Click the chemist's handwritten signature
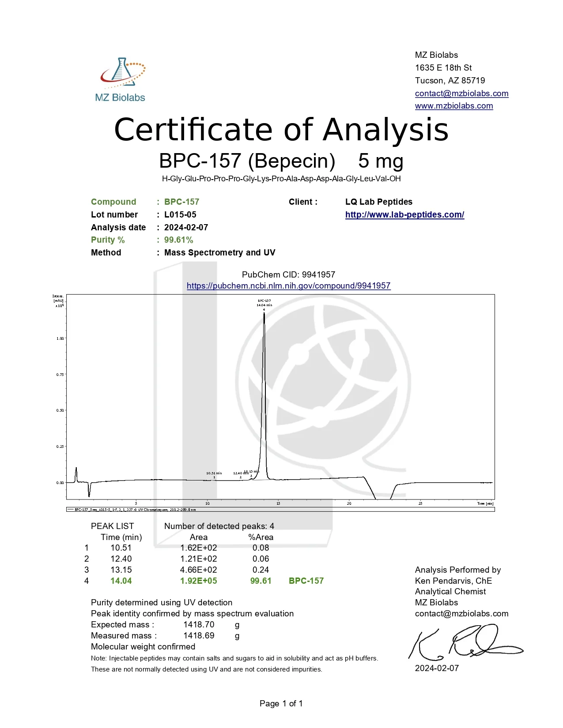Image resolution: width=563 pixels, height=728 pixels. coord(466,643)
